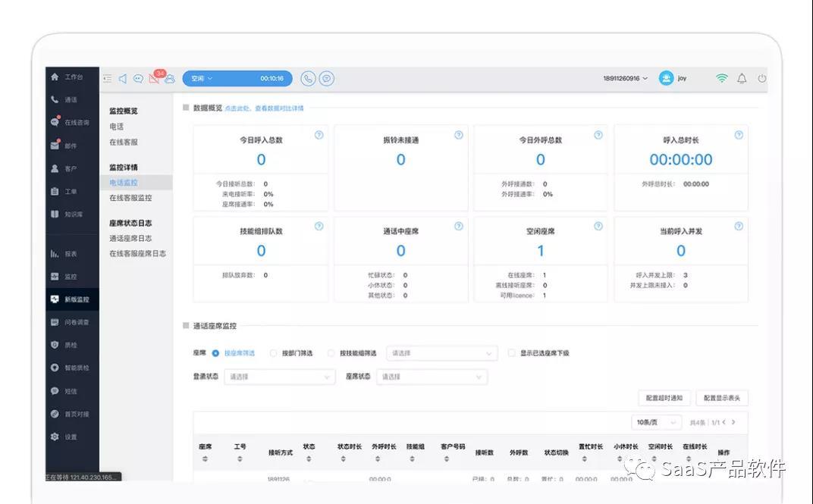Click the round message button beside phone

[326, 79]
